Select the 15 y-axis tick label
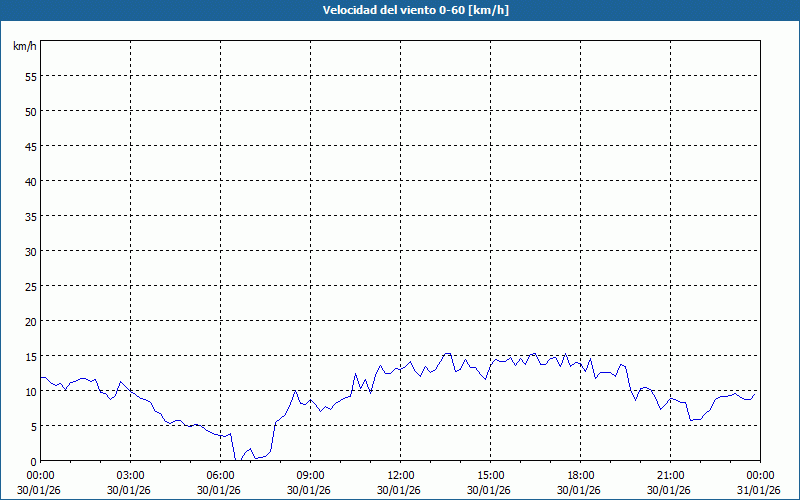800x500 pixels. tap(30, 356)
